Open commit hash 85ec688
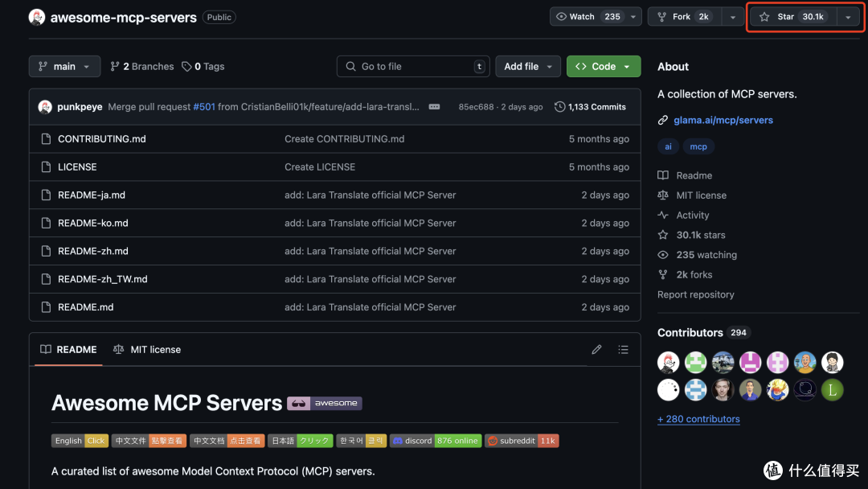This screenshot has height=489, width=868. (x=476, y=107)
